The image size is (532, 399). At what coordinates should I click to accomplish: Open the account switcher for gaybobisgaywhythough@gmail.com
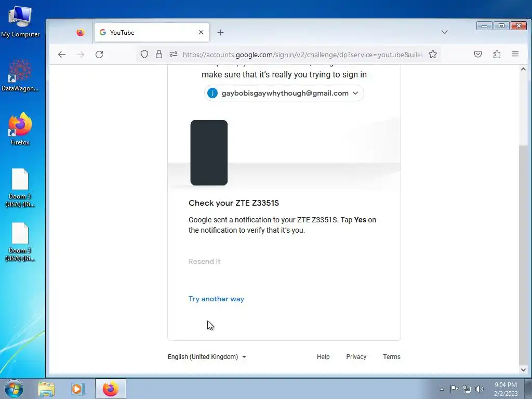tap(284, 93)
